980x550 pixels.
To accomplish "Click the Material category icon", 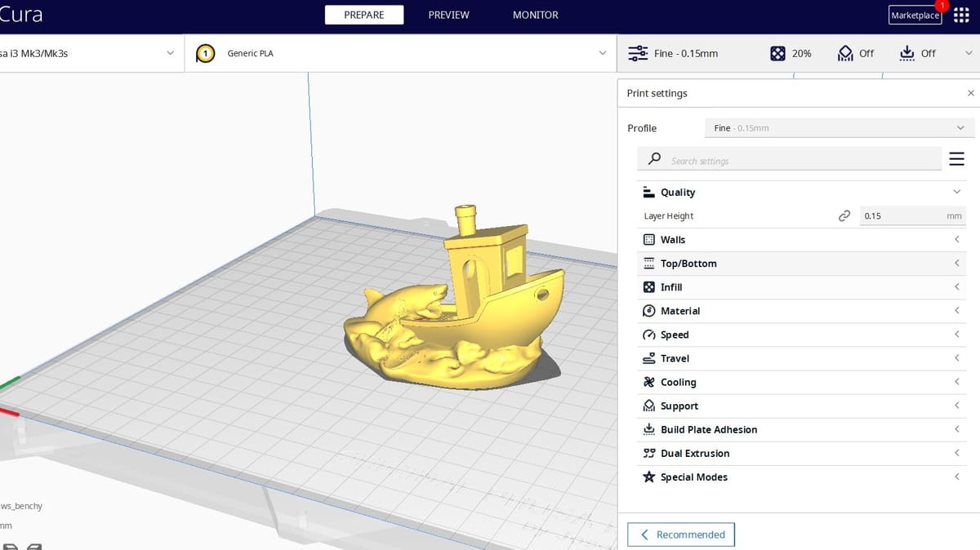I will click(x=649, y=311).
